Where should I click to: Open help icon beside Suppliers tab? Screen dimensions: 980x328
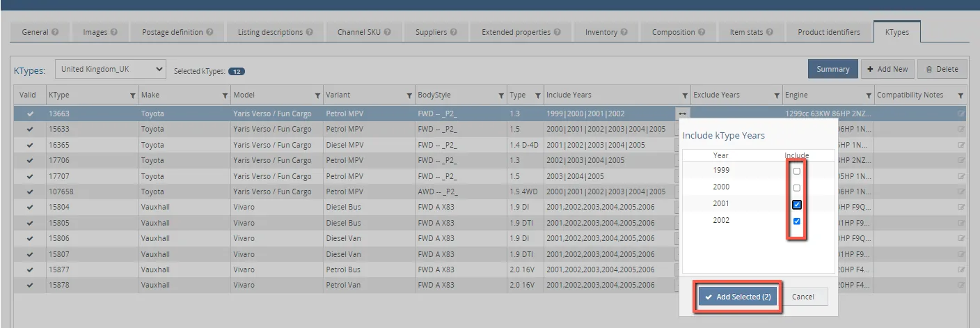(453, 32)
